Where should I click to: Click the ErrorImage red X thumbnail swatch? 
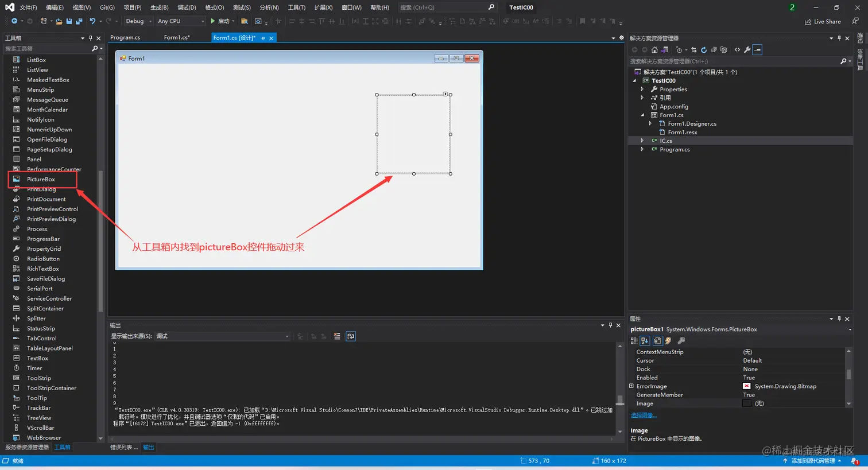pos(746,386)
